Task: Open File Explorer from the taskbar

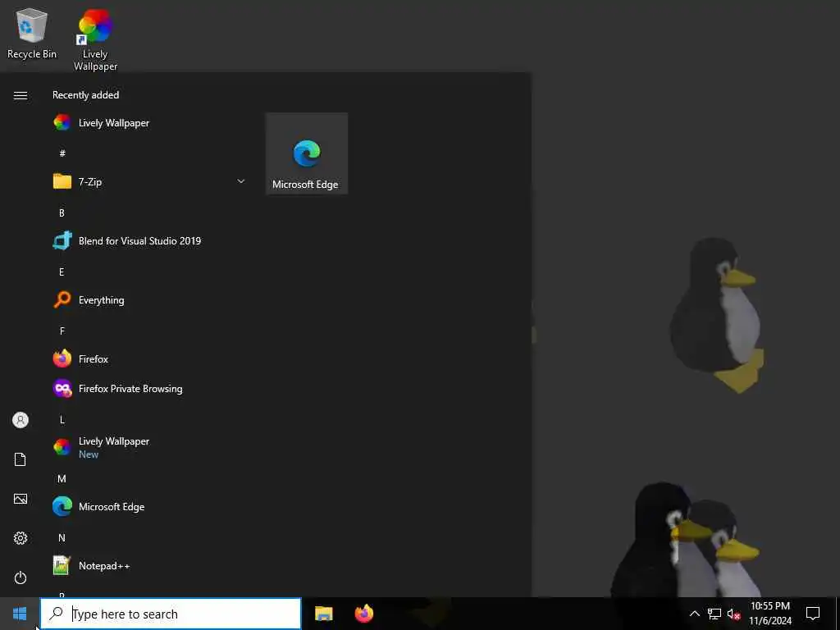Action: tap(323, 614)
